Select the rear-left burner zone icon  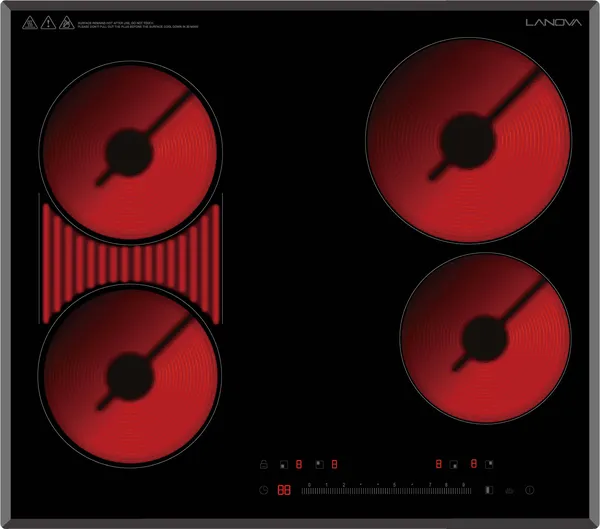click(x=320, y=464)
